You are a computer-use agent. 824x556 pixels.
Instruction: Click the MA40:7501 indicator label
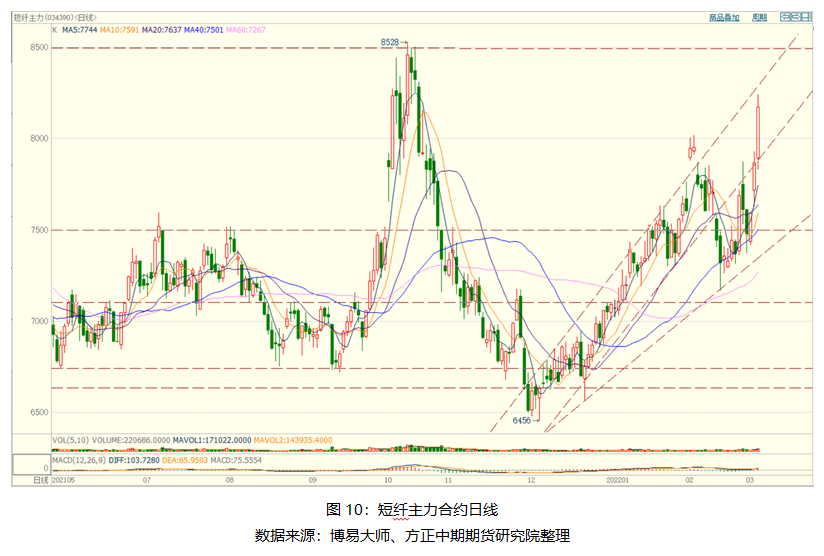tap(203, 30)
